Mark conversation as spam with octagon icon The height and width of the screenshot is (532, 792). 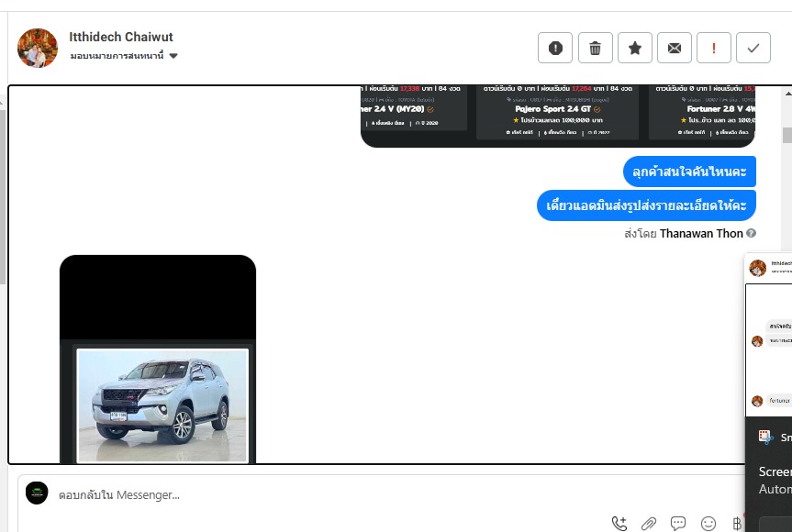coord(555,48)
